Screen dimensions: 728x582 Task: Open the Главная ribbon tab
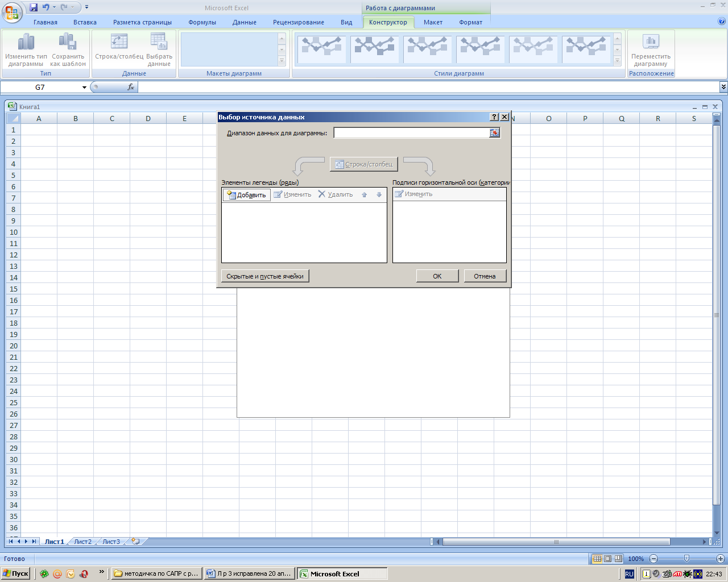pos(45,22)
